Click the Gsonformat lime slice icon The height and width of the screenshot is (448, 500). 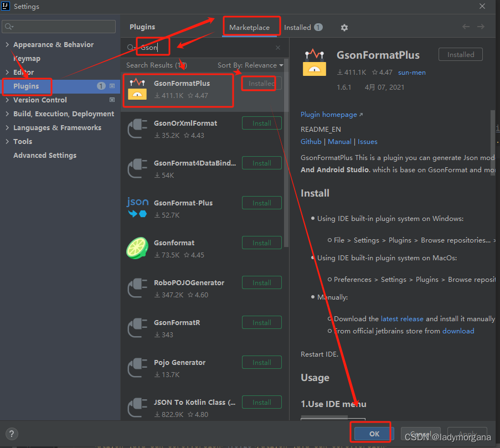(x=137, y=248)
